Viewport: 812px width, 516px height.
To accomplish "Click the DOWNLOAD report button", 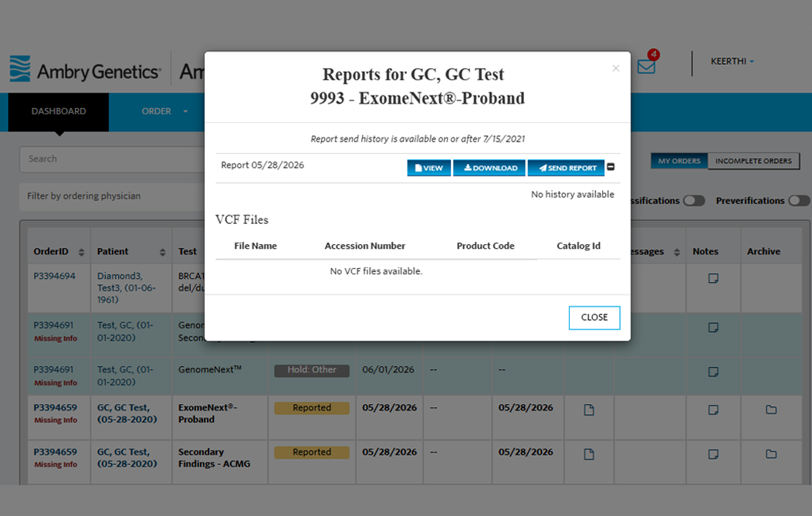I will click(x=489, y=168).
